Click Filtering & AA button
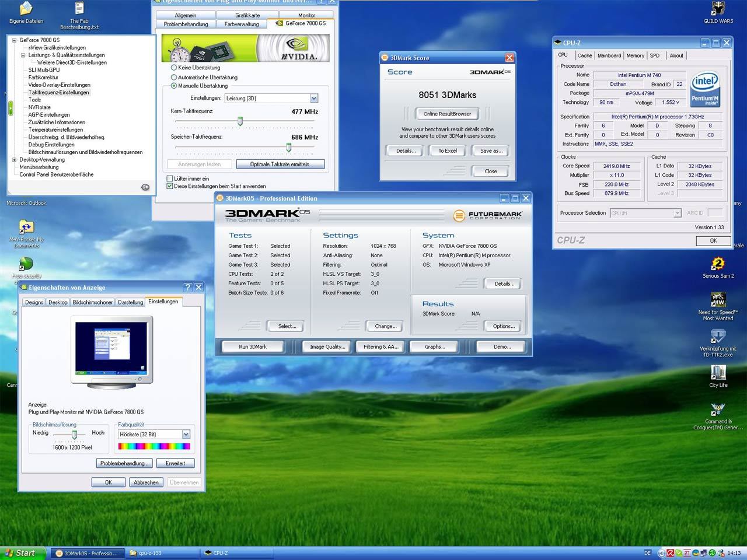The height and width of the screenshot is (560, 747). click(x=381, y=346)
